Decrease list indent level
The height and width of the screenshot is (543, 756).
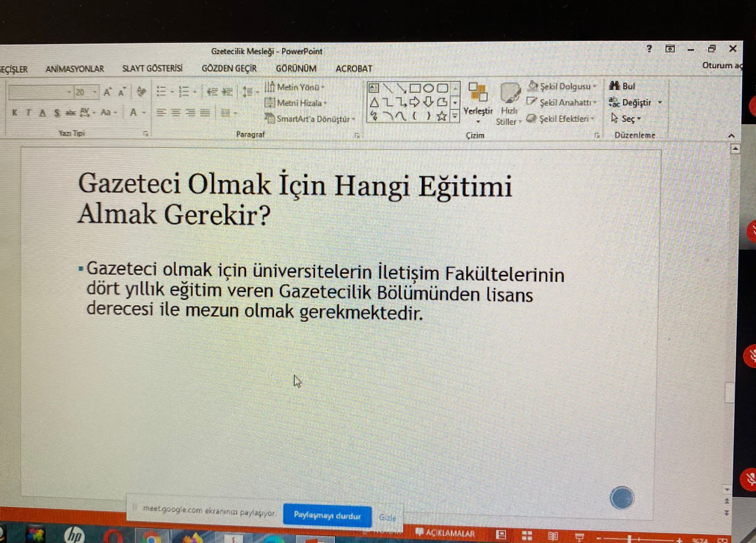(212, 92)
